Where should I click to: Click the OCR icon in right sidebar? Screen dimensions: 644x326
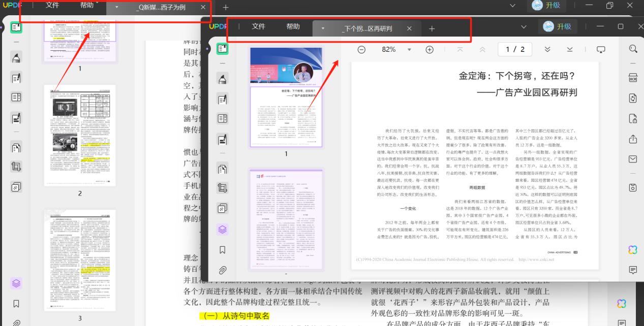tap(633, 78)
